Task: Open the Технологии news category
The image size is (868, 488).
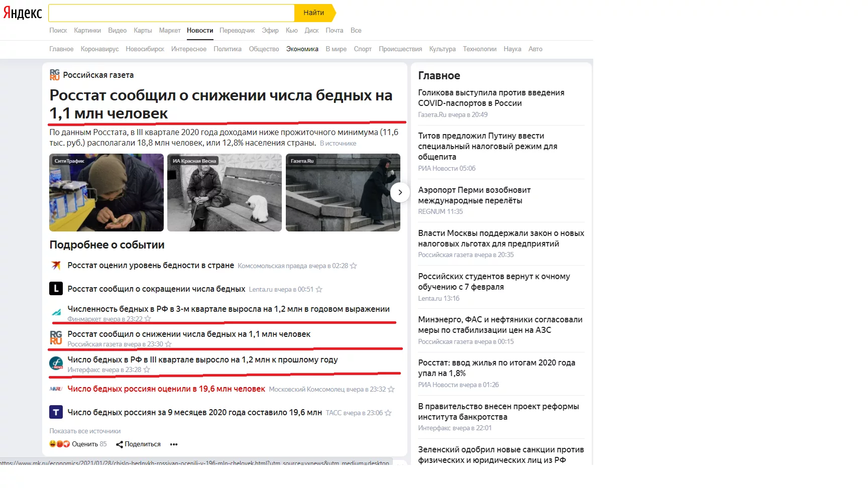Action: [480, 49]
